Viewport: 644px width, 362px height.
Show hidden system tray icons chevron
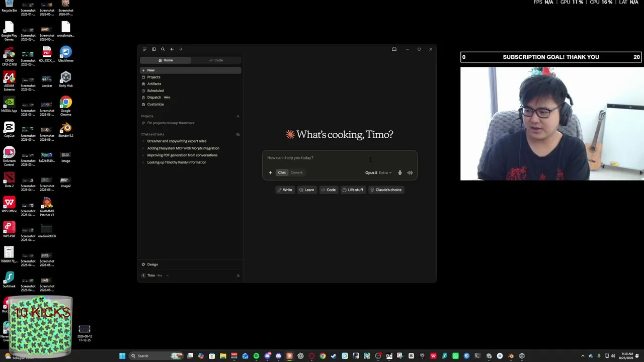[x=583, y=356]
